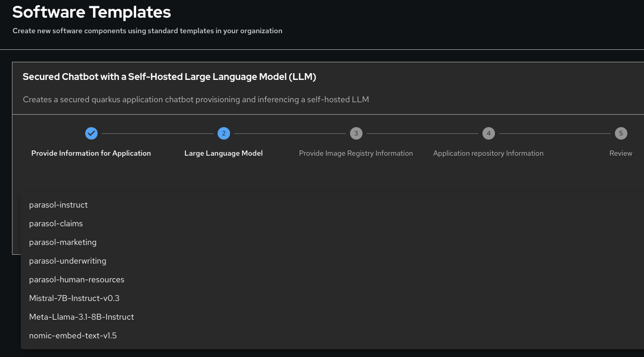Click the step 3 circle icon
The image size is (644, 357).
click(x=356, y=133)
